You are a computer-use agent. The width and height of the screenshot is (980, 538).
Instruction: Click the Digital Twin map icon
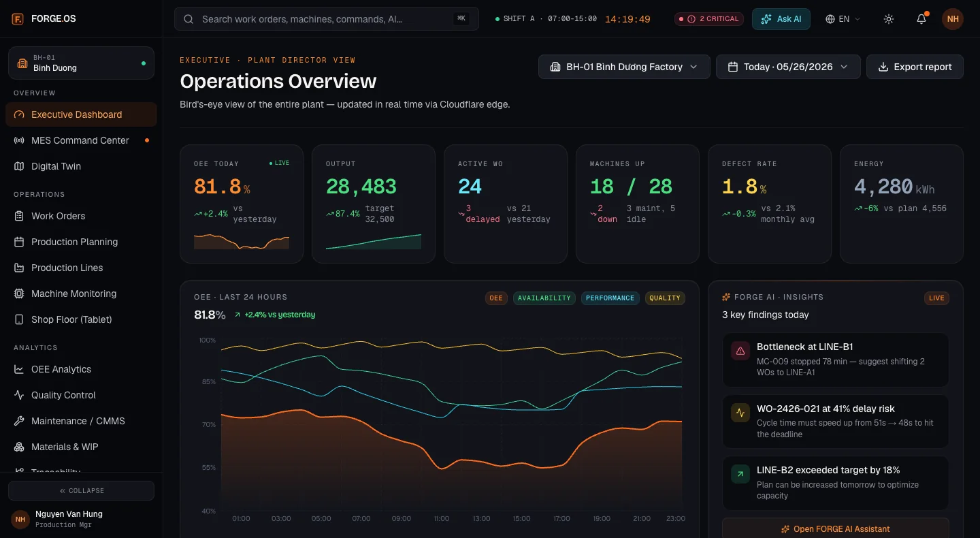click(x=19, y=166)
